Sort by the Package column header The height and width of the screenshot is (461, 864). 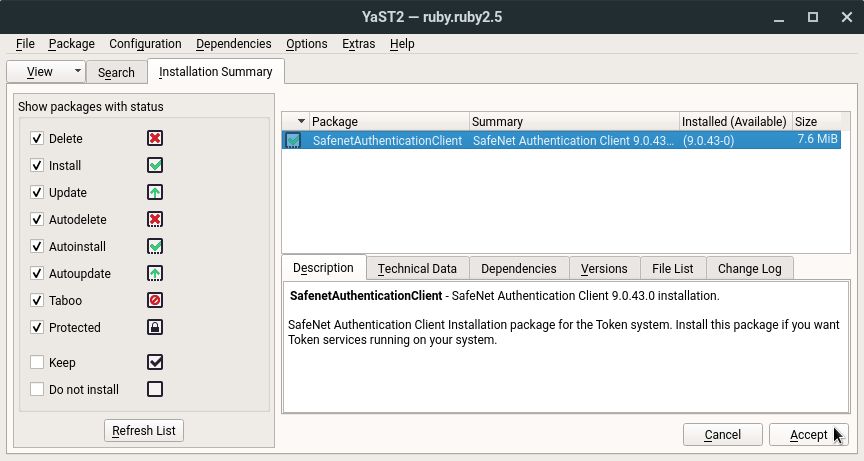(389, 121)
